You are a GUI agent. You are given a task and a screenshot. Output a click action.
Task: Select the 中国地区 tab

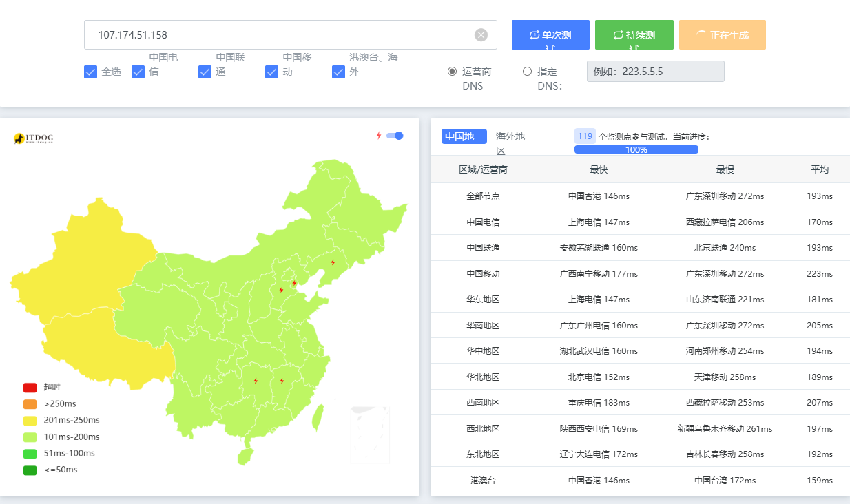tap(464, 136)
